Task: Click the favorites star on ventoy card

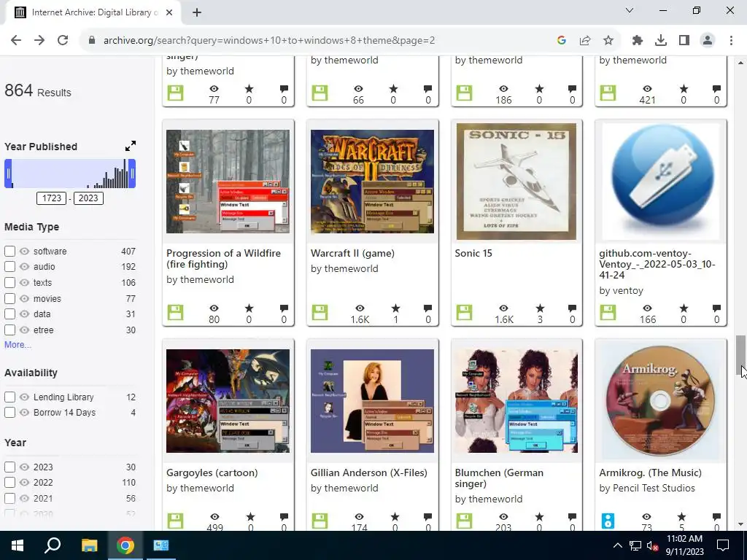Action: point(684,308)
